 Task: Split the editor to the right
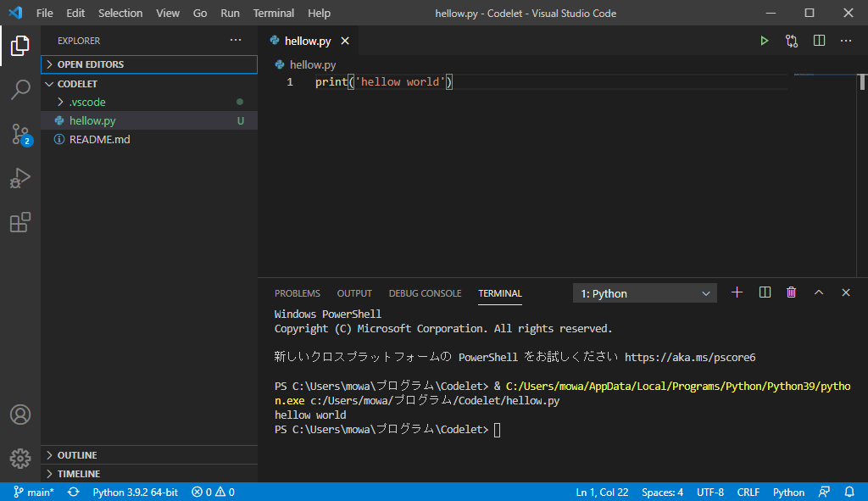coord(819,41)
